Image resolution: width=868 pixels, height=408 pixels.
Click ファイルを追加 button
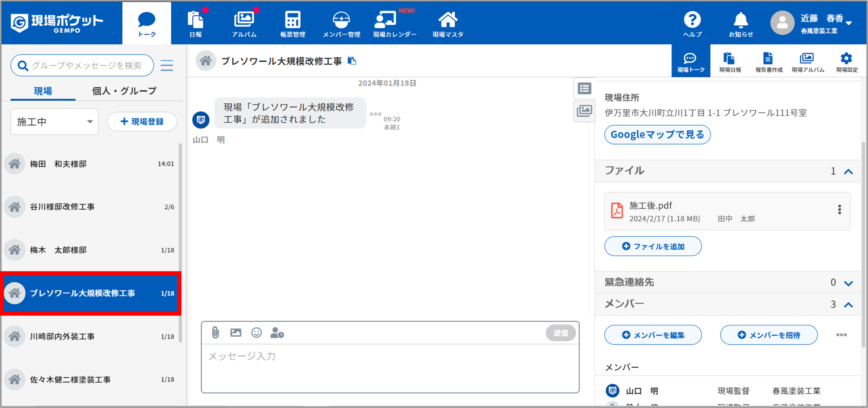coord(653,246)
